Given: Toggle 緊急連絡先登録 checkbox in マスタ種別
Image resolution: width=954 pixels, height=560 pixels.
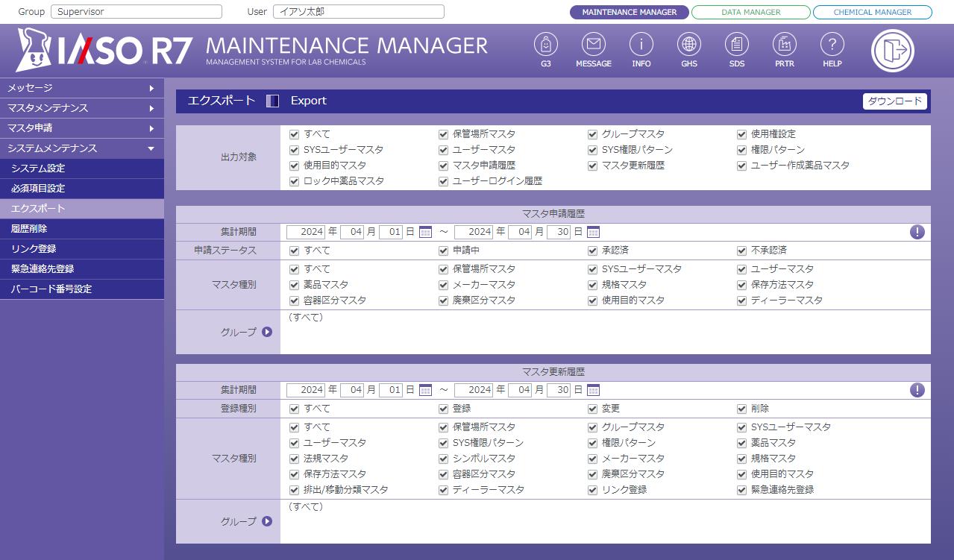Looking at the screenshot, I should tap(741, 490).
